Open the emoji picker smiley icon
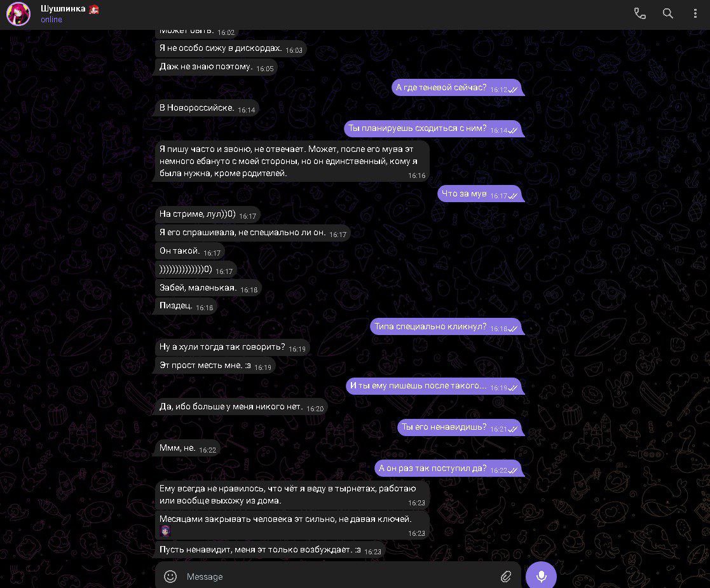Image resolution: width=710 pixels, height=588 pixels. [170, 576]
